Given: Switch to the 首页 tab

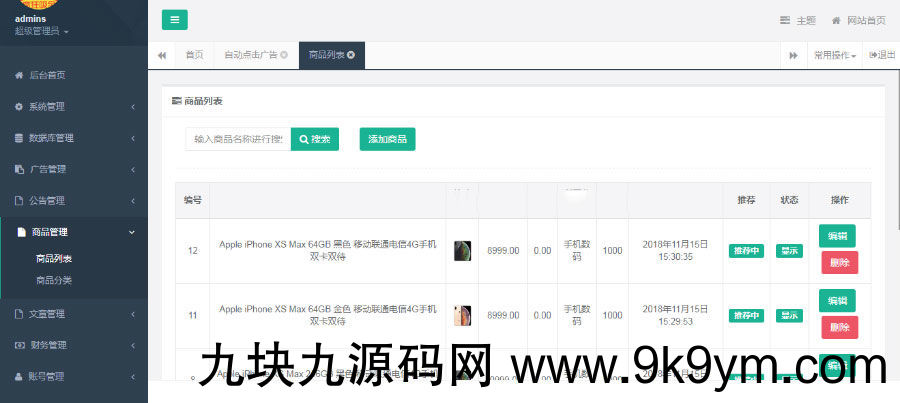Looking at the screenshot, I should [x=194, y=55].
